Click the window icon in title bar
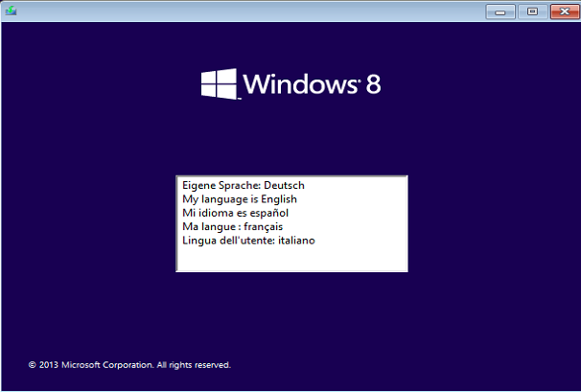581x392 pixels. coord(11,11)
